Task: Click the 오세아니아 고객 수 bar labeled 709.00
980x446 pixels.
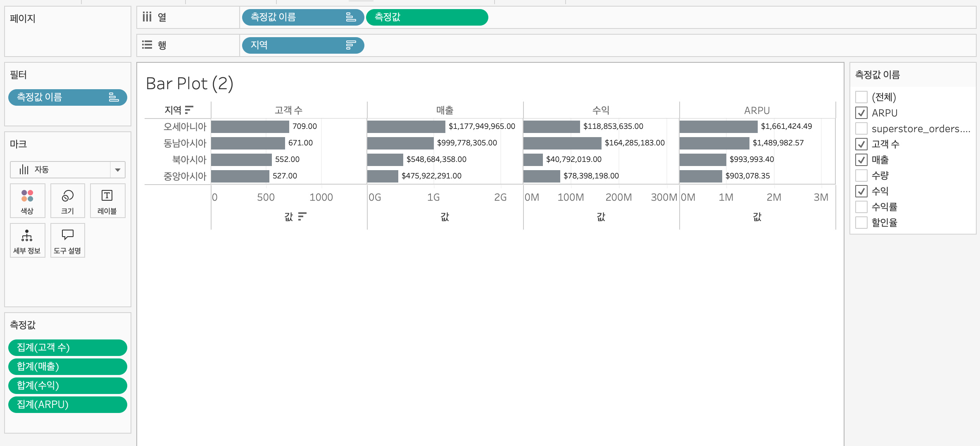Action: 250,126
